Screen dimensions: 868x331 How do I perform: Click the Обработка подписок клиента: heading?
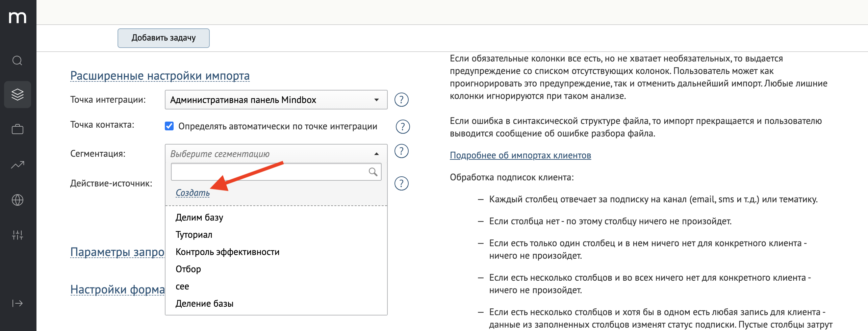coord(512,177)
